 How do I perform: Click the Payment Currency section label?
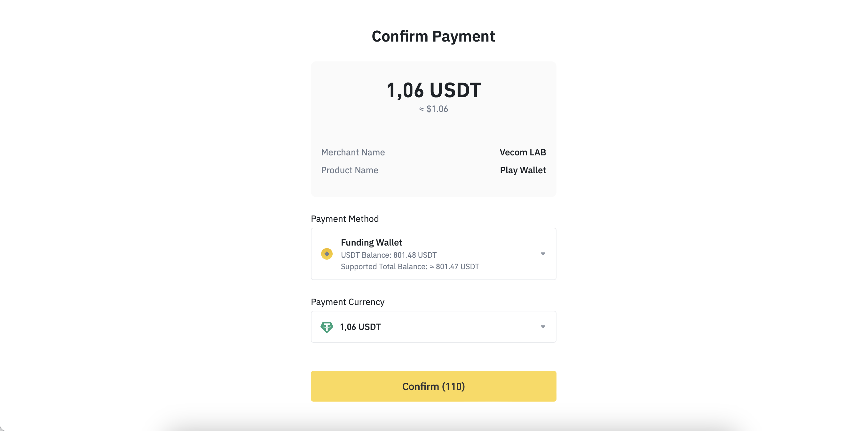(x=347, y=302)
